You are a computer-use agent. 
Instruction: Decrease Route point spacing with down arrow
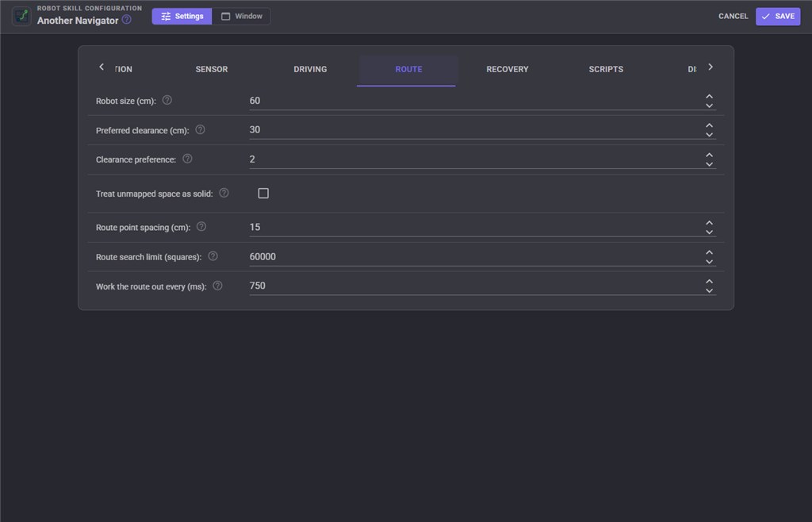(x=710, y=232)
